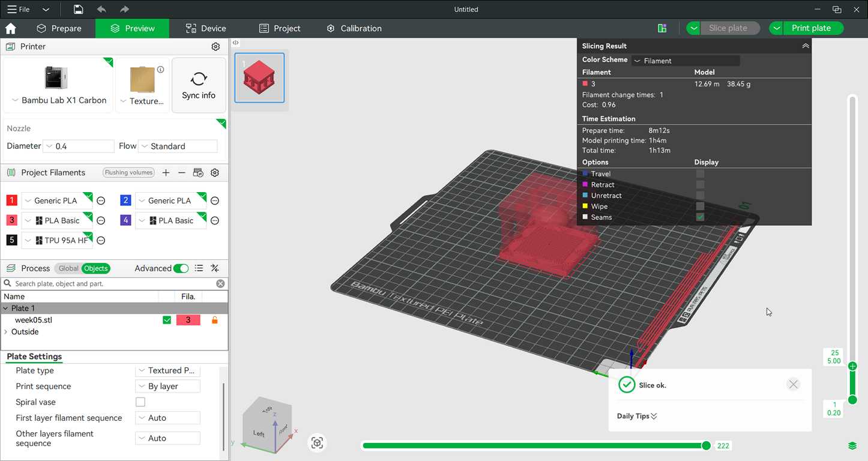Click into the object search field

tap(114, 283)
